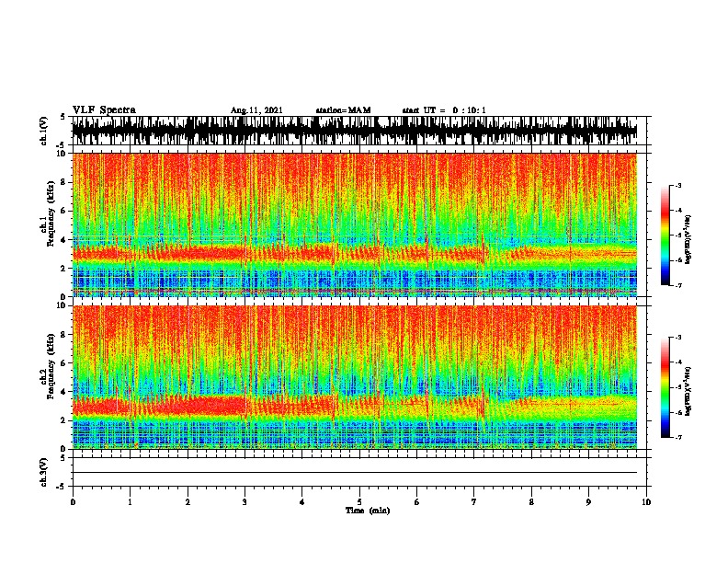Click the 'ch.1 Frequency (kHz)' axis label

pyautogui.click(x=48, y=215)
